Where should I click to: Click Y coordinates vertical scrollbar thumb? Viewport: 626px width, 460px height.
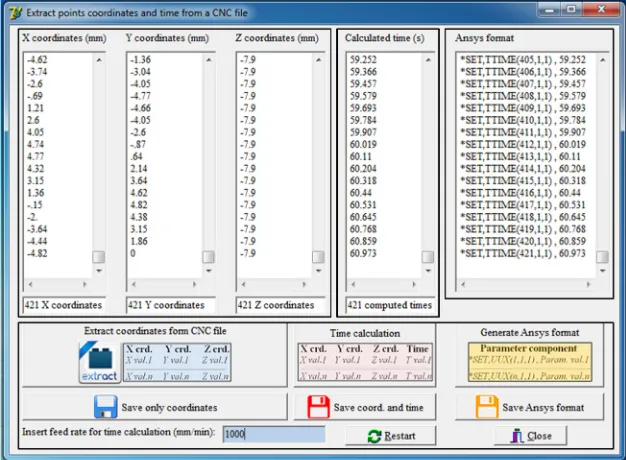[x=208, y=257]
